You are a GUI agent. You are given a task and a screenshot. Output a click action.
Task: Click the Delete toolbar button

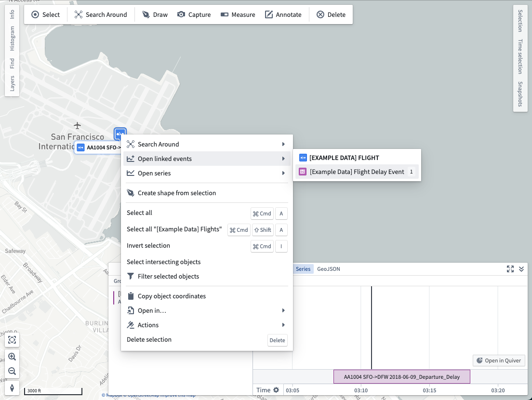point(331,14)
